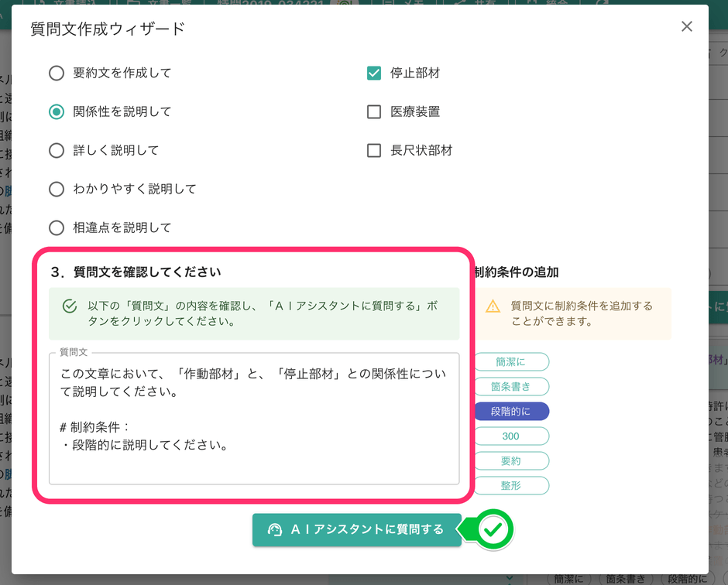Click the AIアシスタントに質問する button
Image resolution: width=728 pixels, height=585 pixels.
pos(356,529)
